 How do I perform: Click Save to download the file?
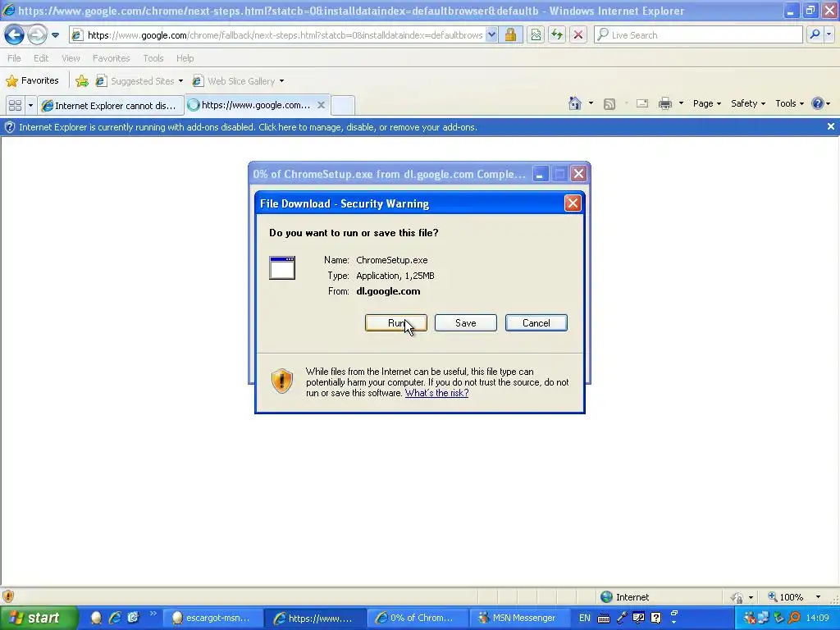pos(466,323)
